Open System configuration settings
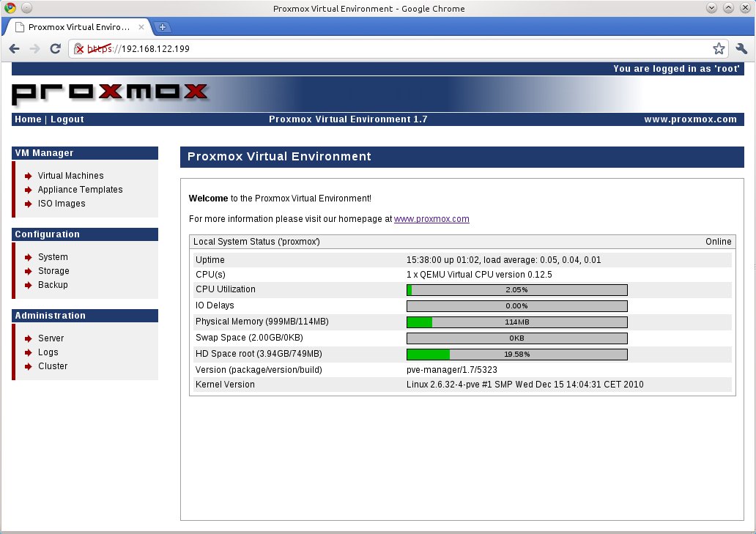Screen dimensions: 756x534 [52, 256]
